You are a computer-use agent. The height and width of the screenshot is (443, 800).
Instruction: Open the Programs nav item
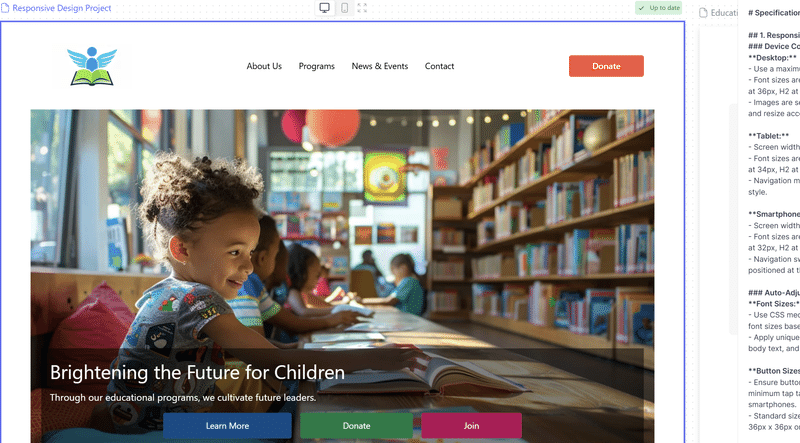click(316, 66)
